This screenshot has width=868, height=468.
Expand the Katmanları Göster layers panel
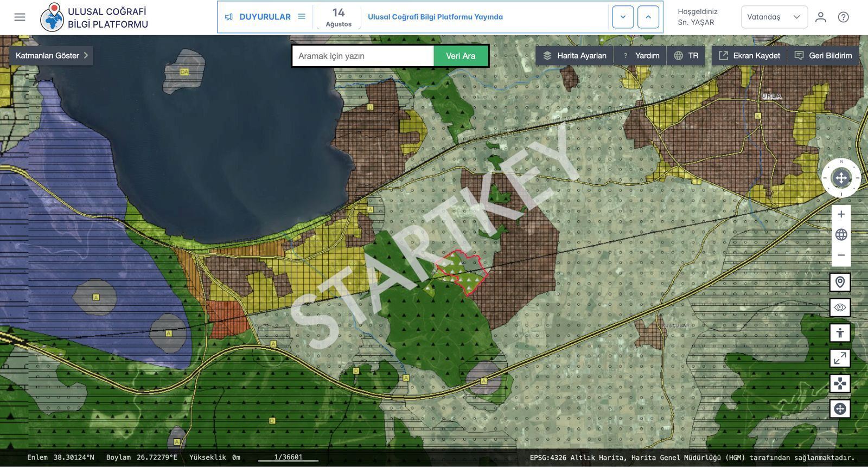51,55
